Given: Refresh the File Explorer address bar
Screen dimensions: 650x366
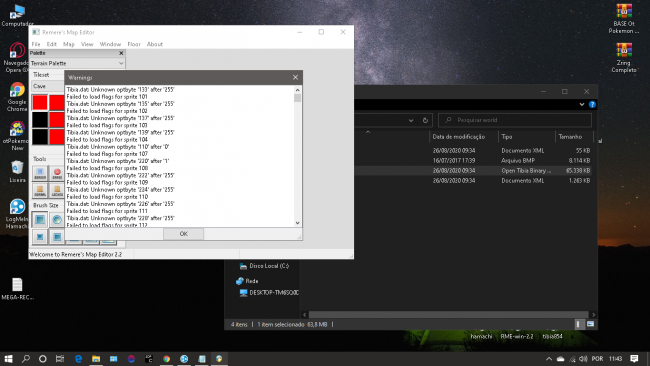Looking at the screenshot, I should click(425, 120).
